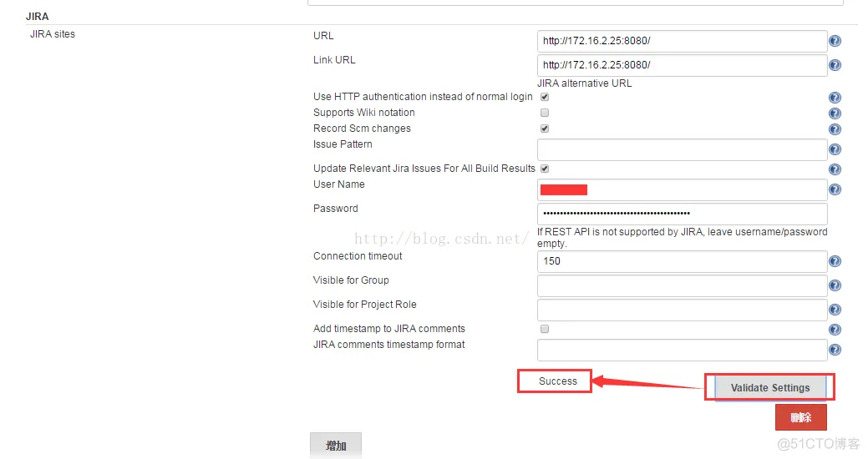Focus the URL input field
The width and height of the screenshot is (868, 459).
tap(682, 41)
